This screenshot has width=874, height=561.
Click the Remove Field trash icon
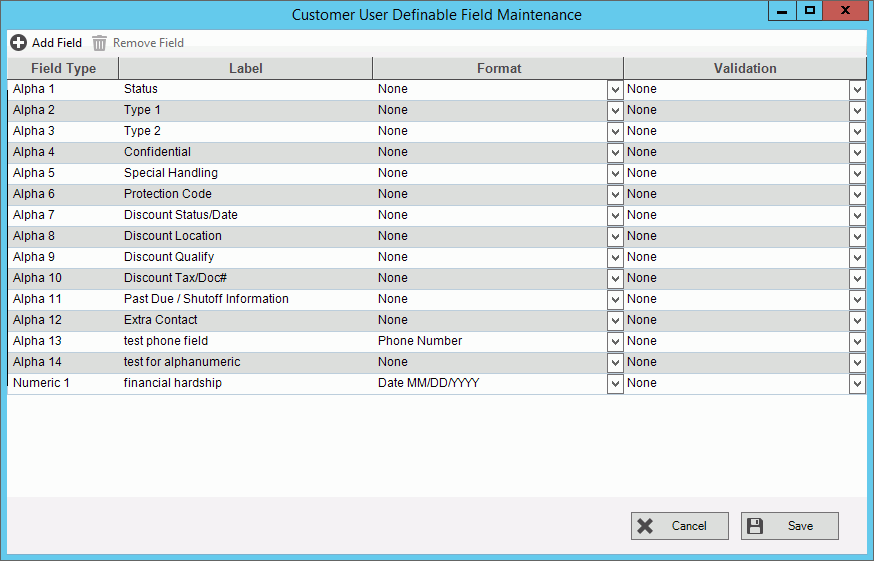coord(99,43)
